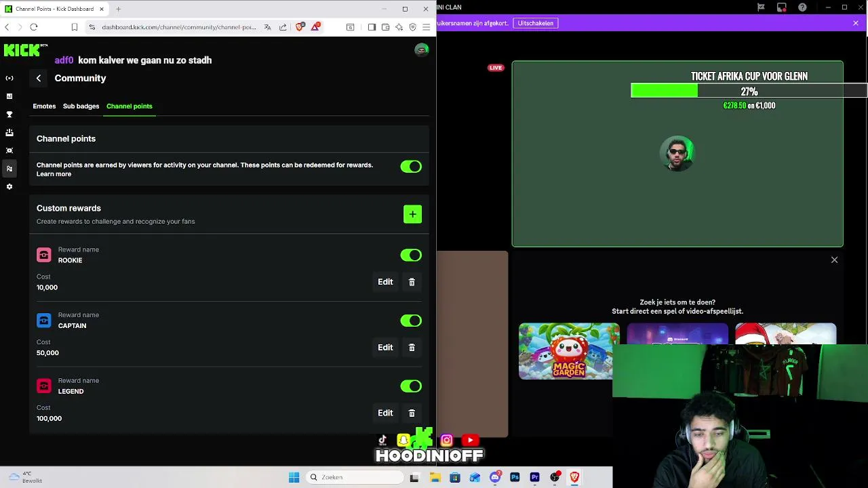Delete the ROOKIE reward
The width and height of the screenshot is (868, 488).
click(412, 282)
